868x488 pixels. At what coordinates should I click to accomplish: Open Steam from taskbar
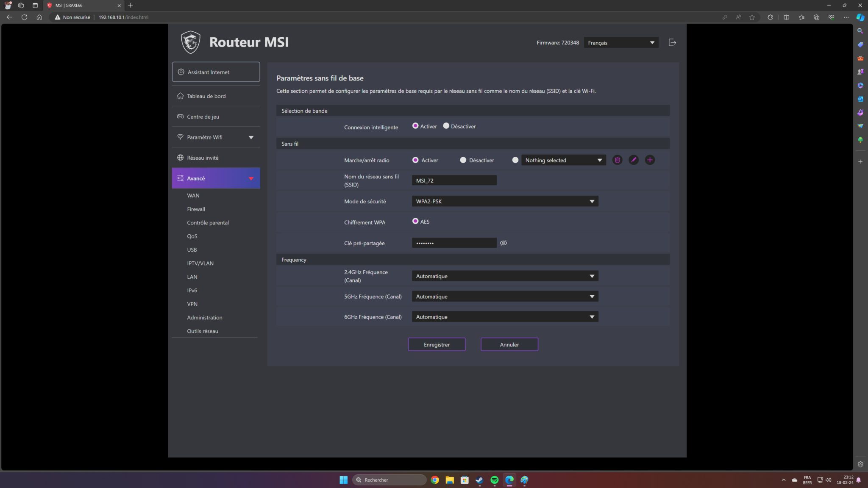tap(479, 480)
